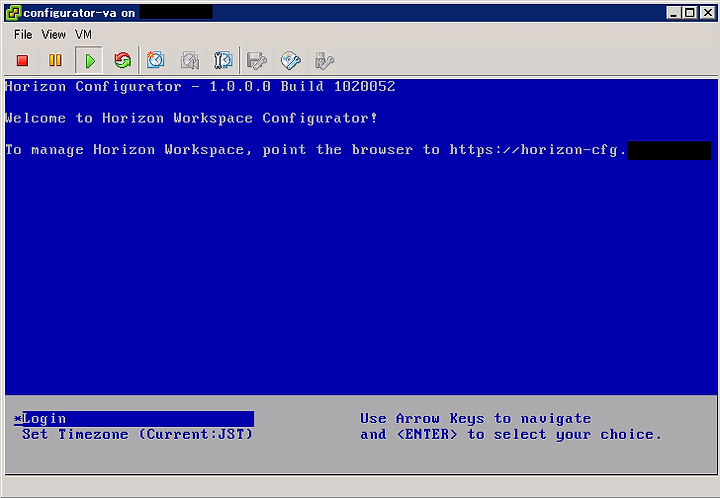720x498 pixels.
Task: Open the File menu
Action: [23, 34]
